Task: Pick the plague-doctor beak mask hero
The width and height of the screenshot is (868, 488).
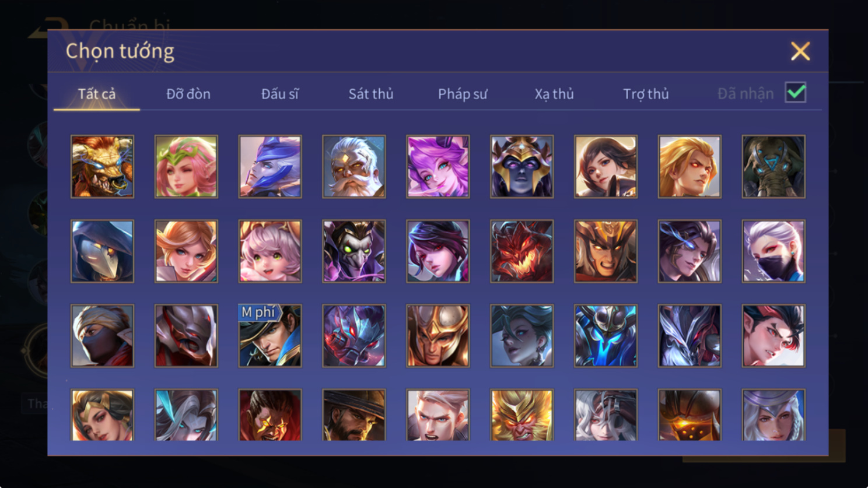Action: 102,251
